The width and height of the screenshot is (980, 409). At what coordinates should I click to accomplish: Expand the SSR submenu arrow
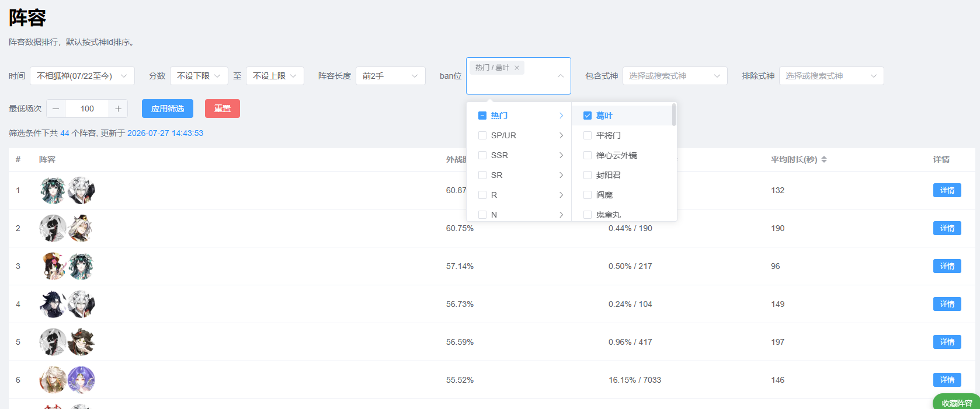tap(561, 155)
